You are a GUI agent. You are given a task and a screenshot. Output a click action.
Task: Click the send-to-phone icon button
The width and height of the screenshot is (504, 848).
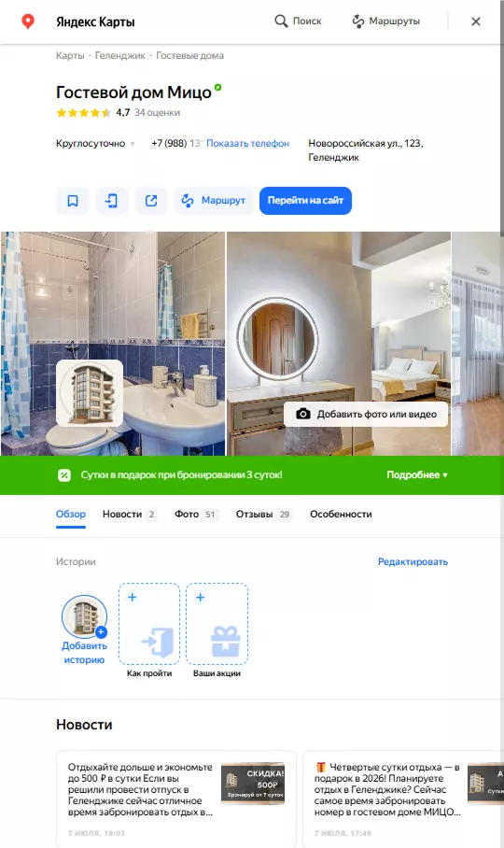pyautogui.click(x=112, y=201)
